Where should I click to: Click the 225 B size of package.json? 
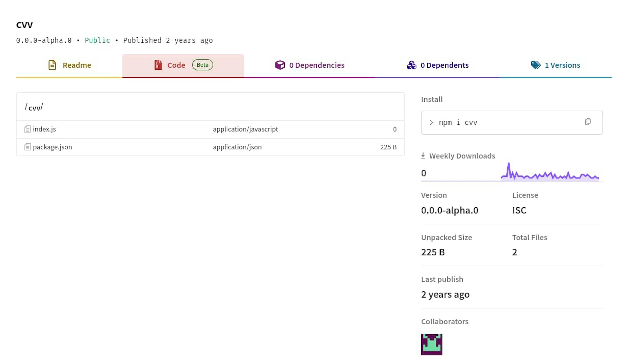388,147
